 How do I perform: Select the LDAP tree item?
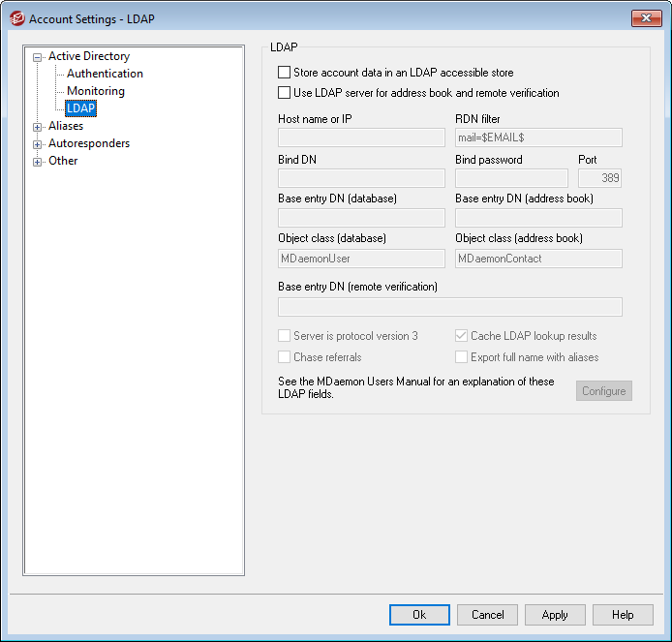[80, 108]
